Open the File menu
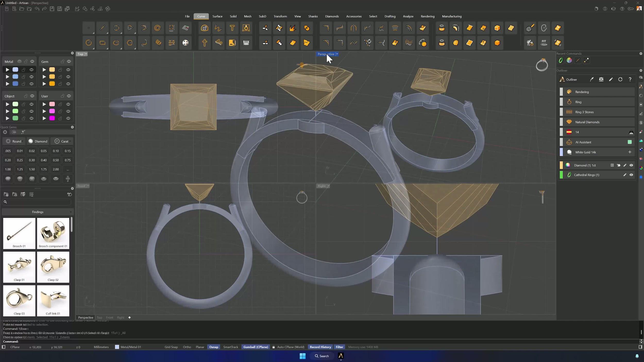 pos(187,16)
